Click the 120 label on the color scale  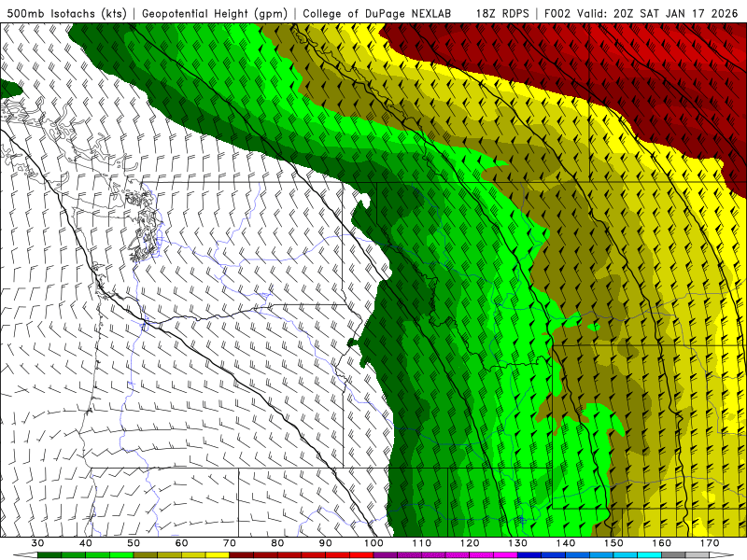point(470,543)
